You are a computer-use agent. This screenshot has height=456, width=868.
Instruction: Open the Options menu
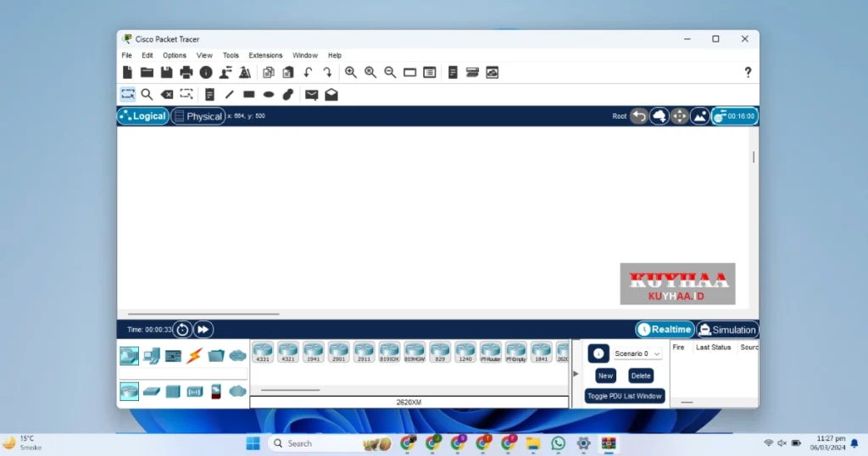click(175, 55)
